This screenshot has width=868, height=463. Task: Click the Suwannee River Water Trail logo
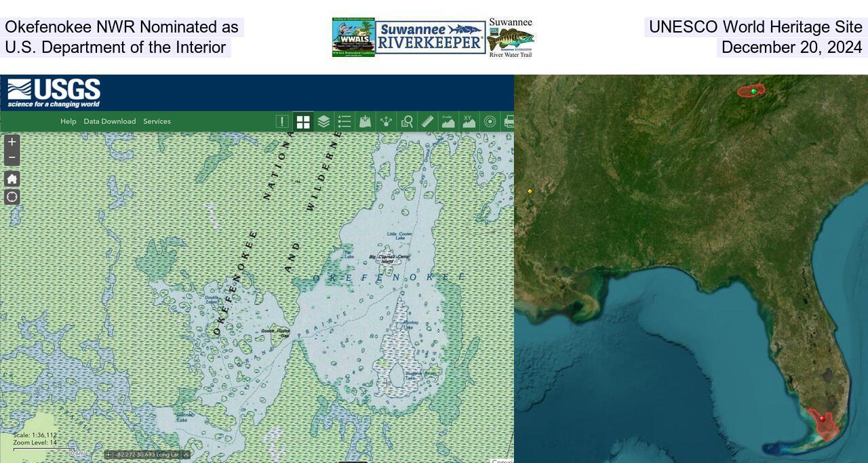coord(511,38)
